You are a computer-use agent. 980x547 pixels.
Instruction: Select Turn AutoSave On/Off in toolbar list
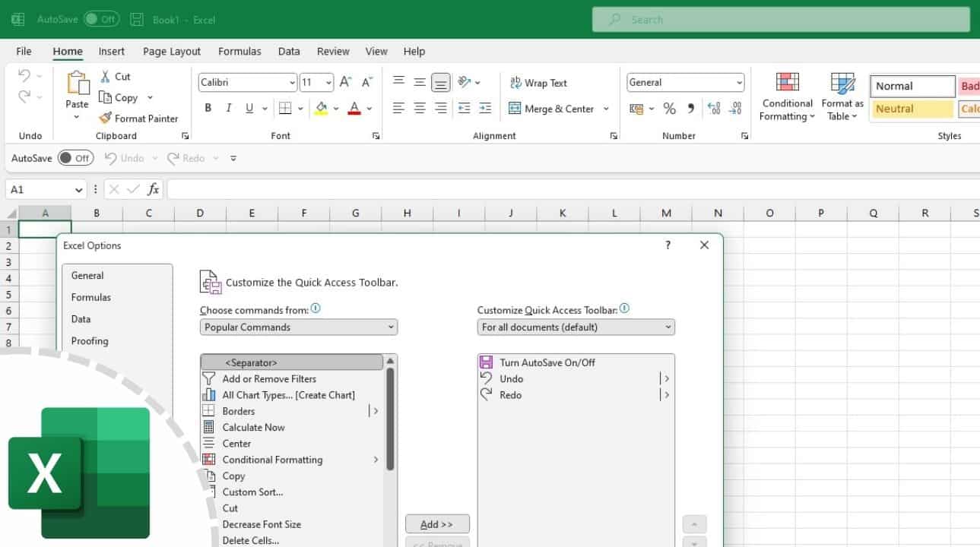coord(547,362)
